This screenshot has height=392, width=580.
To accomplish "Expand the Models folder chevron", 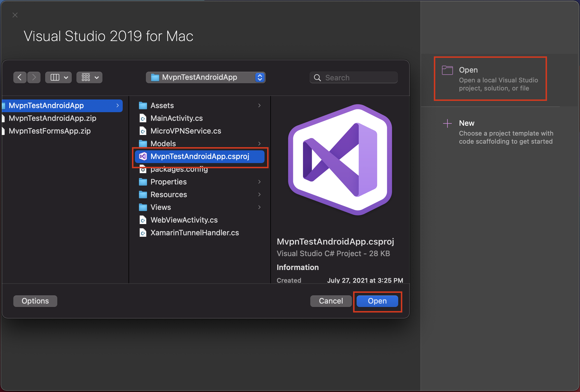I will (259, 144).
